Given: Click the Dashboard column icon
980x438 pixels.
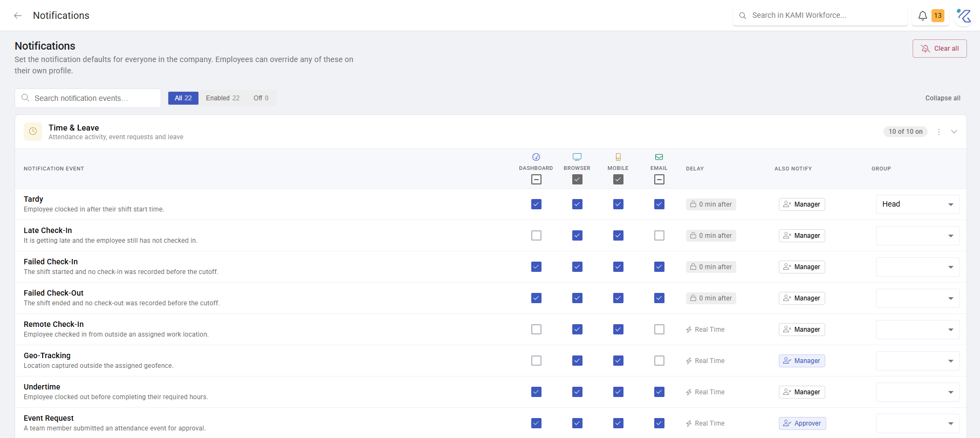Looking at the screenshot, I should [x=536, y=157].
